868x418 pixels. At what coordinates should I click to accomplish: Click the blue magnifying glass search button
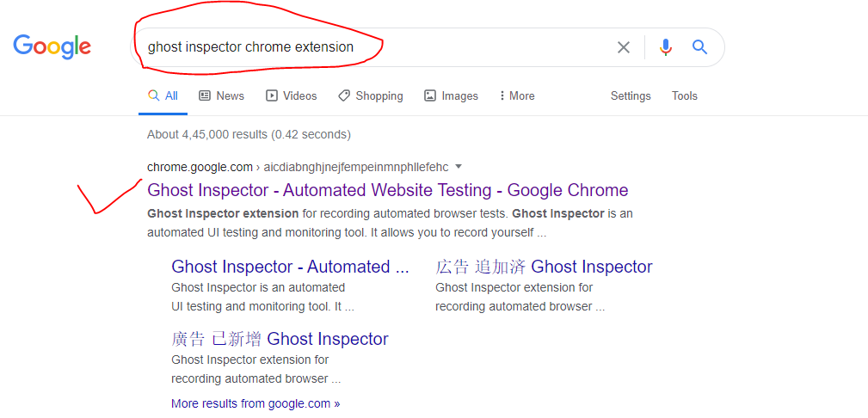pyautogui.click(x=699, y=47)
